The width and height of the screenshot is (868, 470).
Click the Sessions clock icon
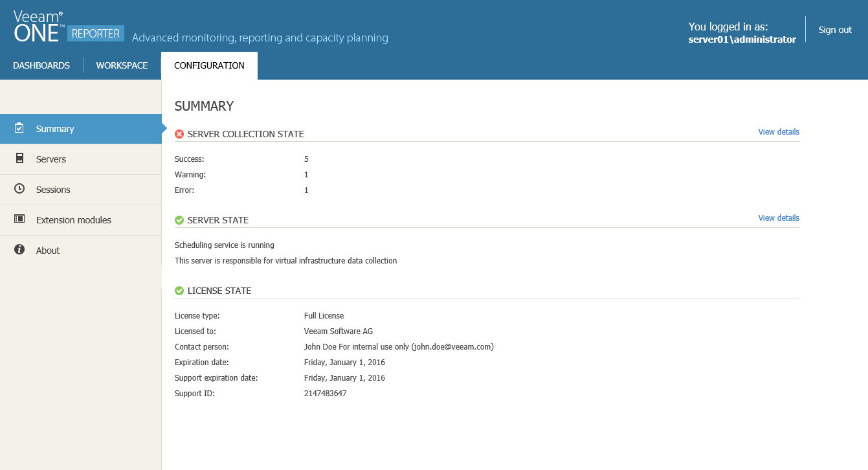tap(19, 189)
